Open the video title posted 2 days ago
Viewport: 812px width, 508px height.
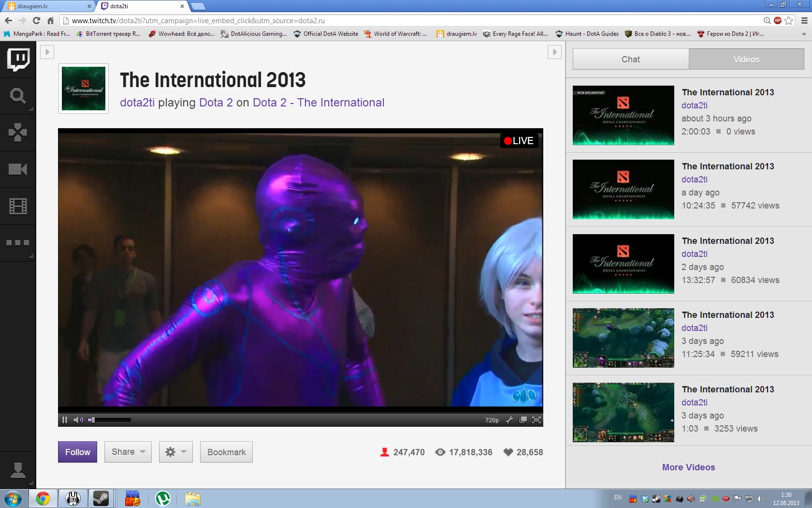click(x=727, y=241)
